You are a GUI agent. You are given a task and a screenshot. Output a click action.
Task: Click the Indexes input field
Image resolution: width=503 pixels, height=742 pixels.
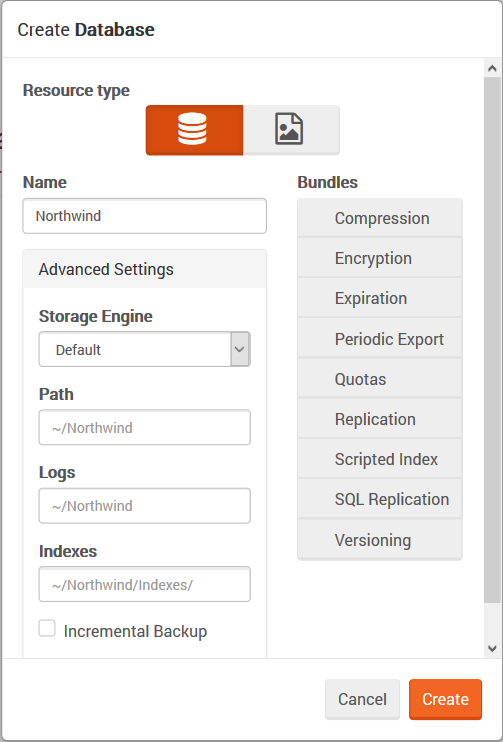pyautogui.click(x=144, y=584)
